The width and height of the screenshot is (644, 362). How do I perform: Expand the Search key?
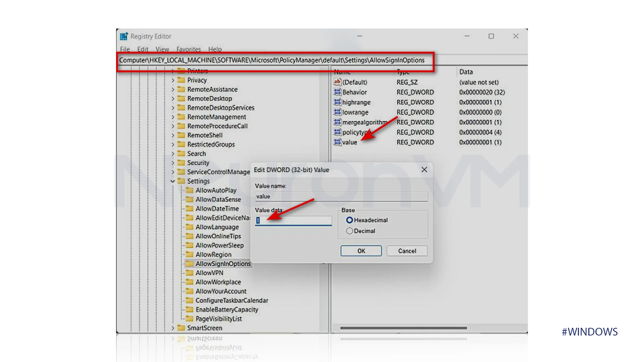tap(173, 154)
